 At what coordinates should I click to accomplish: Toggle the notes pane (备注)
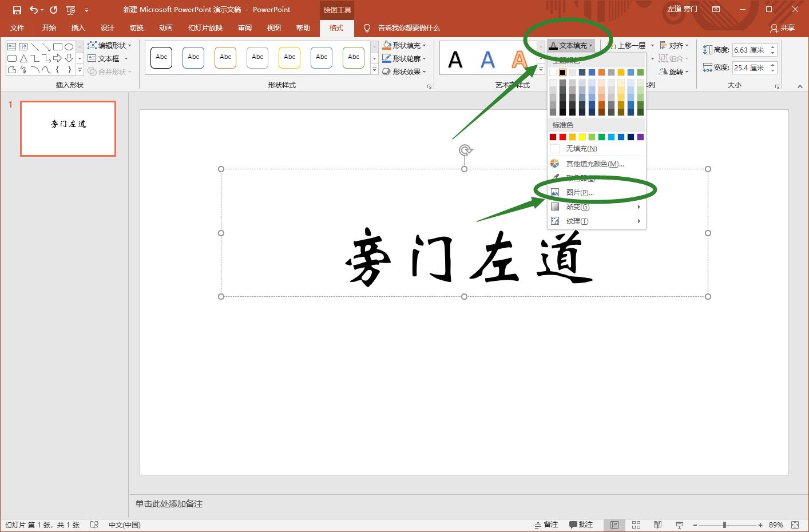[546, 525]
